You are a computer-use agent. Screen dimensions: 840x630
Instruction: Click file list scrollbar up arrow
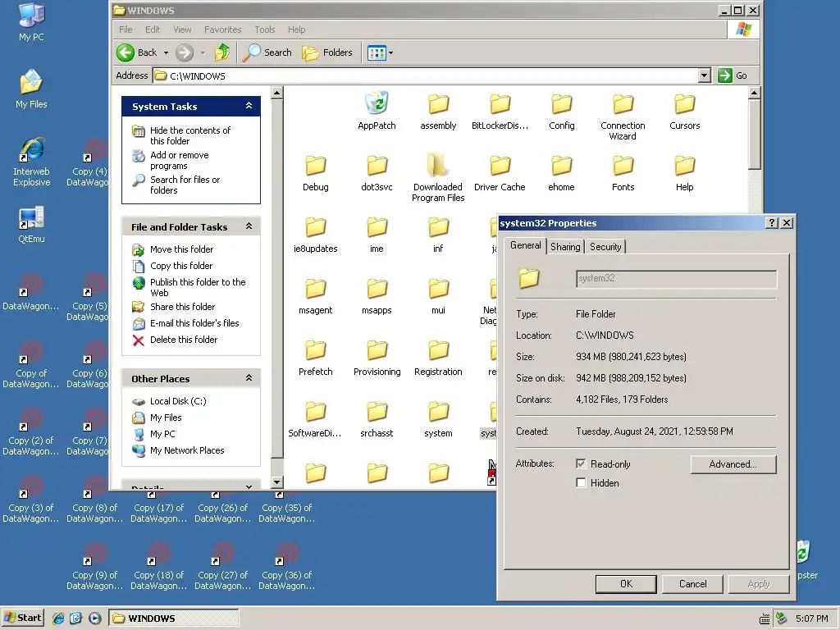(754, 94)
